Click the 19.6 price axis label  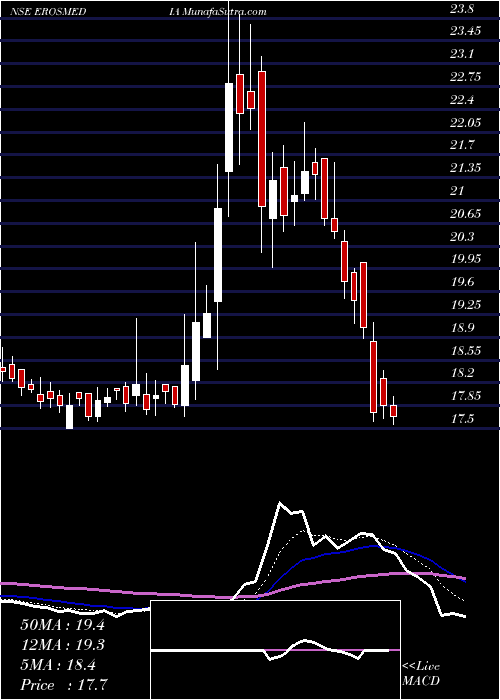point(462,282)
